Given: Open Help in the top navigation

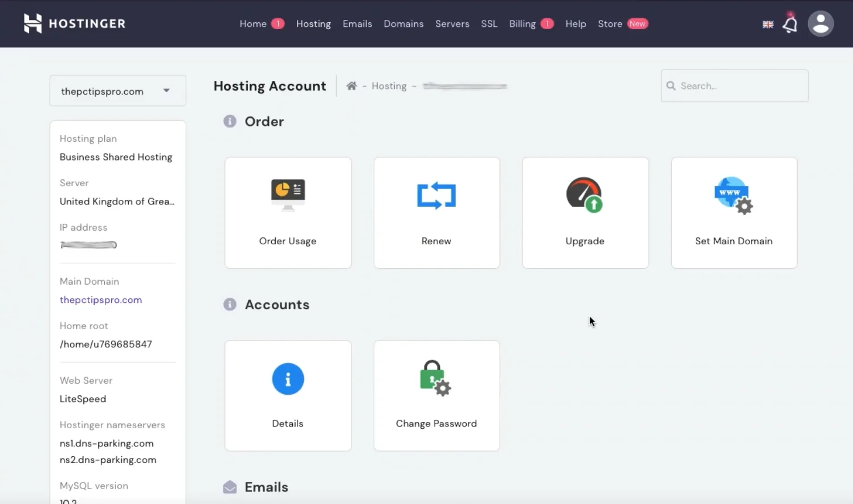Looking at the screenshot, I should click(x=576, y=24).
